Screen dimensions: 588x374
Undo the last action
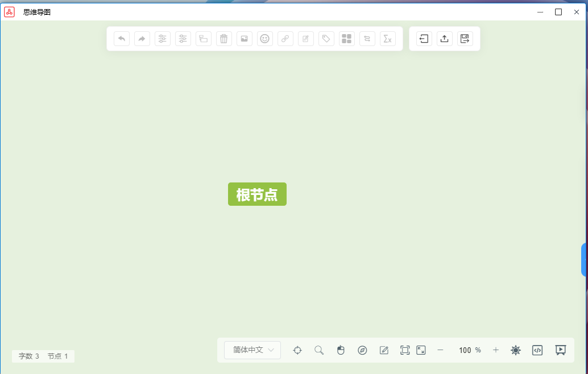121,39
